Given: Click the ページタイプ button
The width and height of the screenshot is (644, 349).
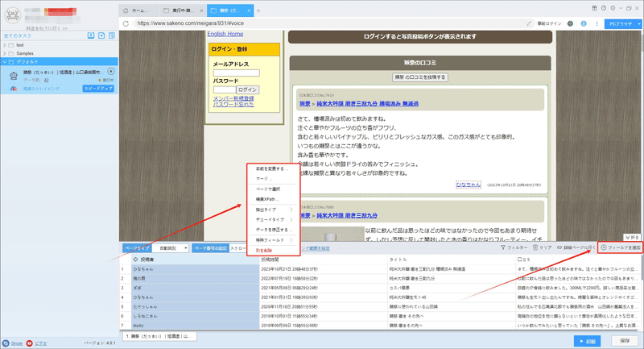Looking at the screenshot, I should pos(137,248).
